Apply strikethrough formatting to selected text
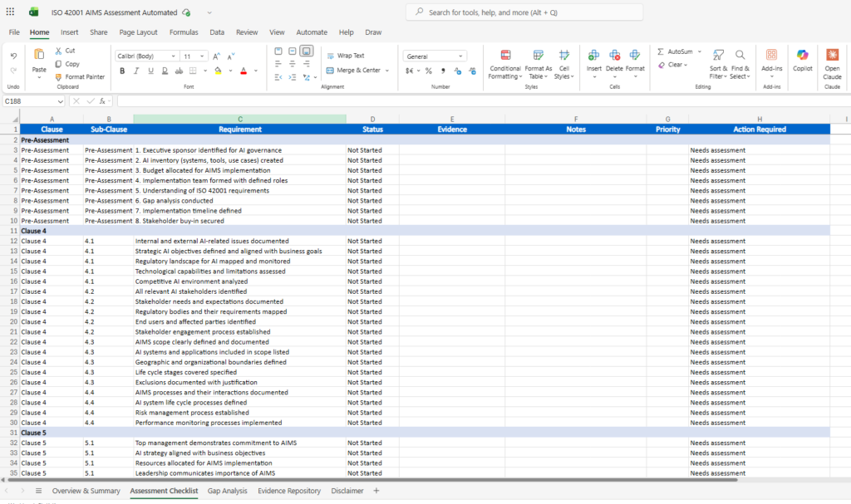Viewport: 851px width, 504px height. (x=179, y=71)
